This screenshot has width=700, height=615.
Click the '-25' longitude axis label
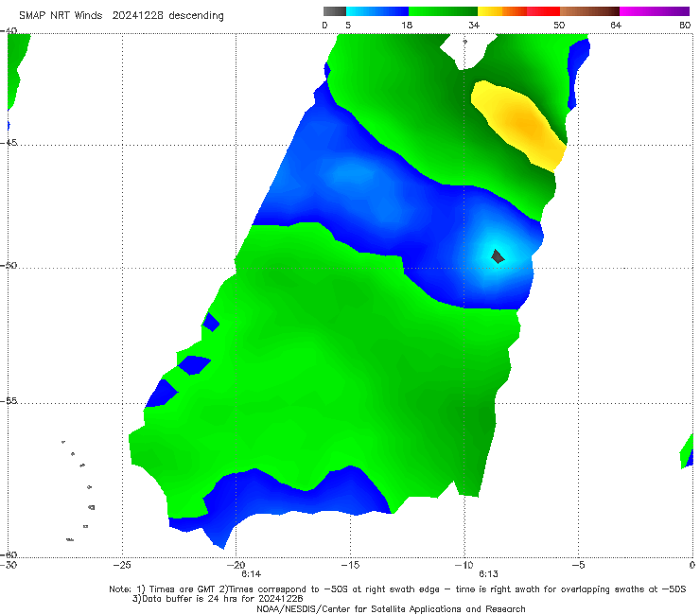(x=122, y=565)
